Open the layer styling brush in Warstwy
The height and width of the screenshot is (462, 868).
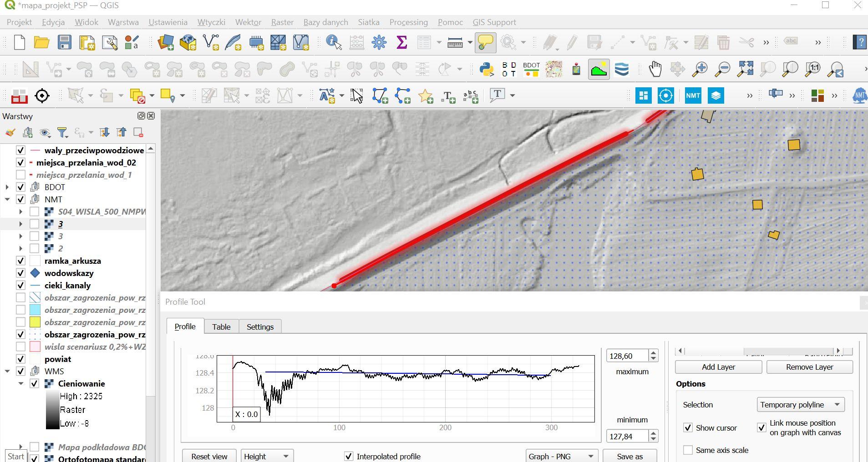click(x=10, y=132)
